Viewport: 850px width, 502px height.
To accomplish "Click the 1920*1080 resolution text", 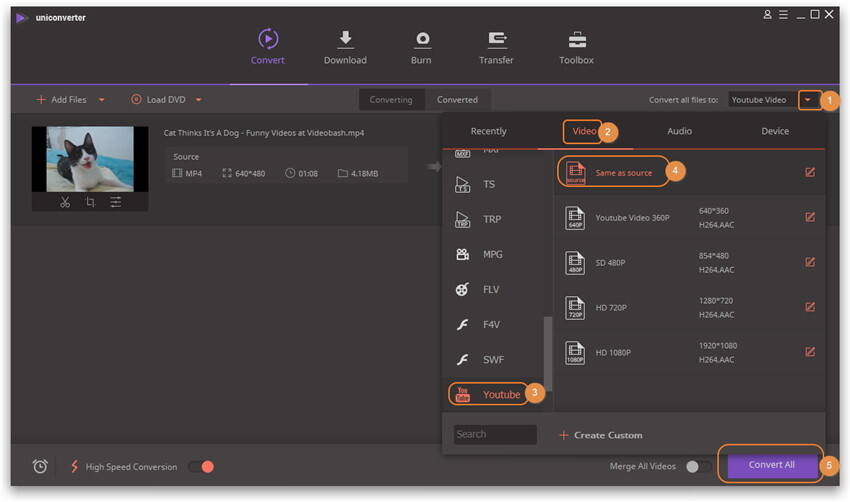I will pyautogui.click(x=718, y=346).
